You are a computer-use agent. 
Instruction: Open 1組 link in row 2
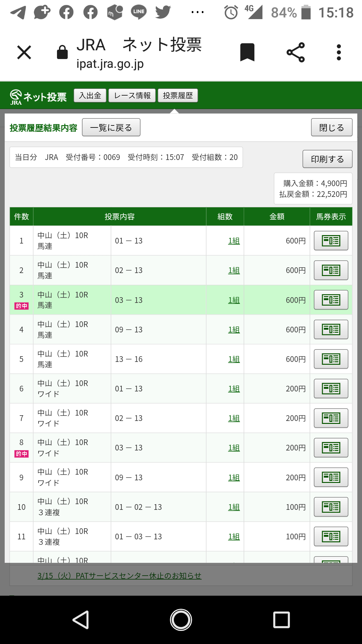(234, 270)
